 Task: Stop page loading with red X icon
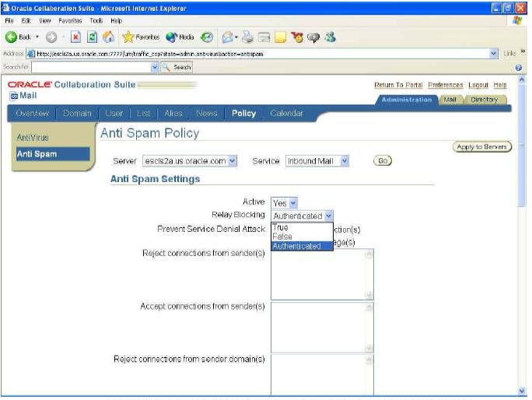pos(75,37)
